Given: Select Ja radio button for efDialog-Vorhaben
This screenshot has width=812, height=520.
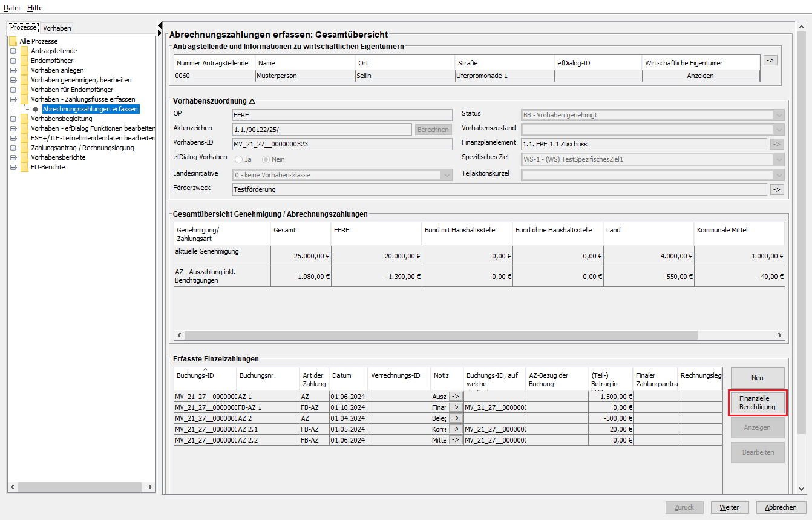Looking at the screenshot, I should pyautogui.click(x=239, y=159).
